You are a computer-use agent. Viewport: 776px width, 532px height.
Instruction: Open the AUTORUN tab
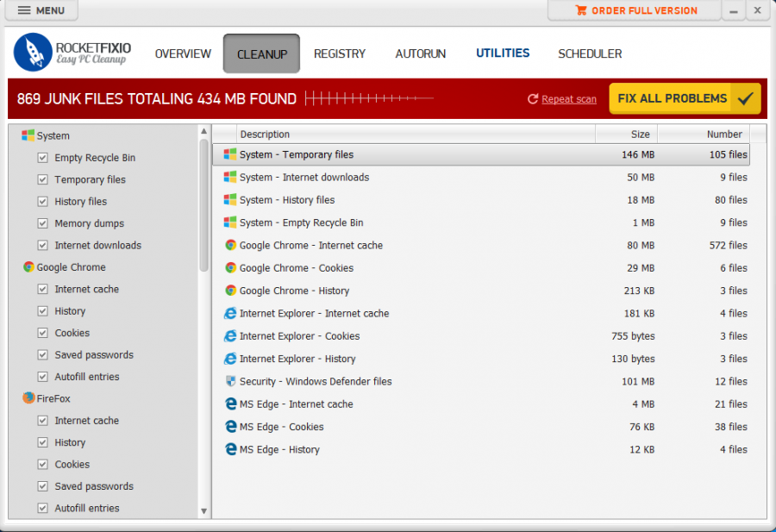coord(420,53)
